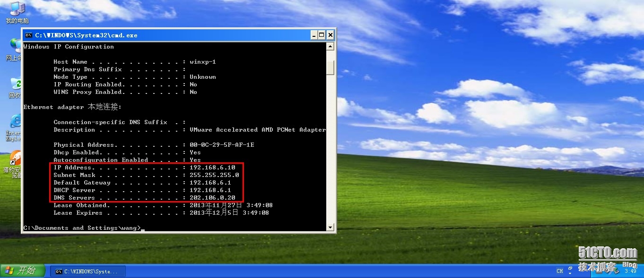Click the DNS server "202.106.0.20"
The width and height of the screenshot is (644, 278).
pyautogui.click(x=212, y=198)
